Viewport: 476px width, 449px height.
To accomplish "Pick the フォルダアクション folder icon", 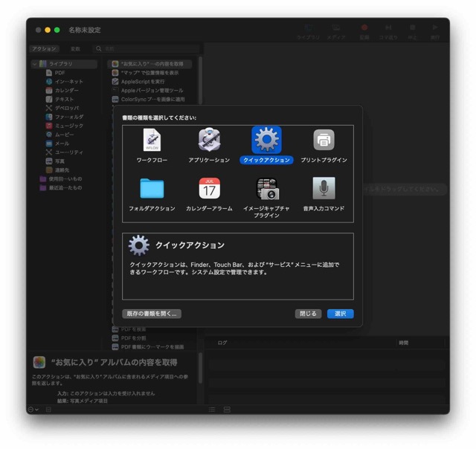I will click(152, 188).
